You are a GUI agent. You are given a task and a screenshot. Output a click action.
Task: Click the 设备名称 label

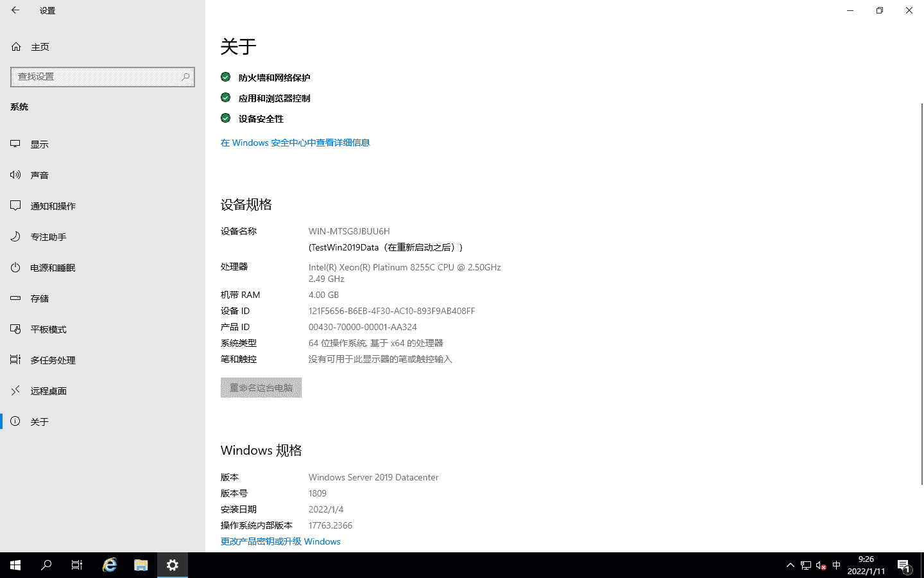[239, 231]
